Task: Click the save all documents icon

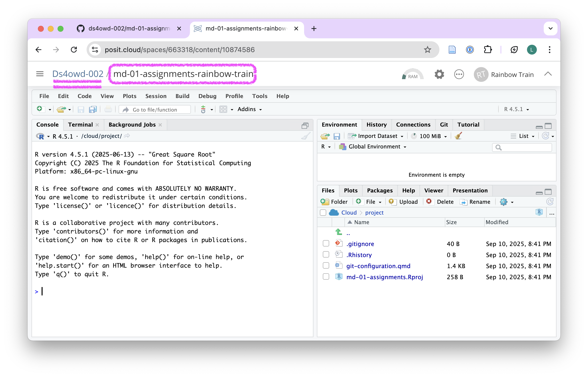Action: pos(93,109)
